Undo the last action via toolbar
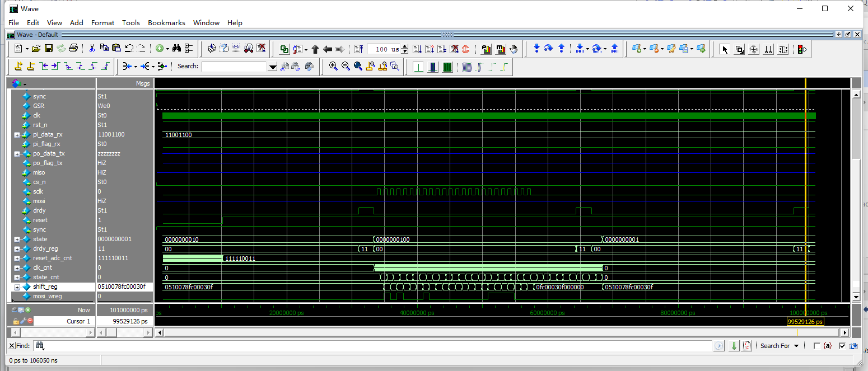This screenshot has width=868, height=371. point(129,49)
